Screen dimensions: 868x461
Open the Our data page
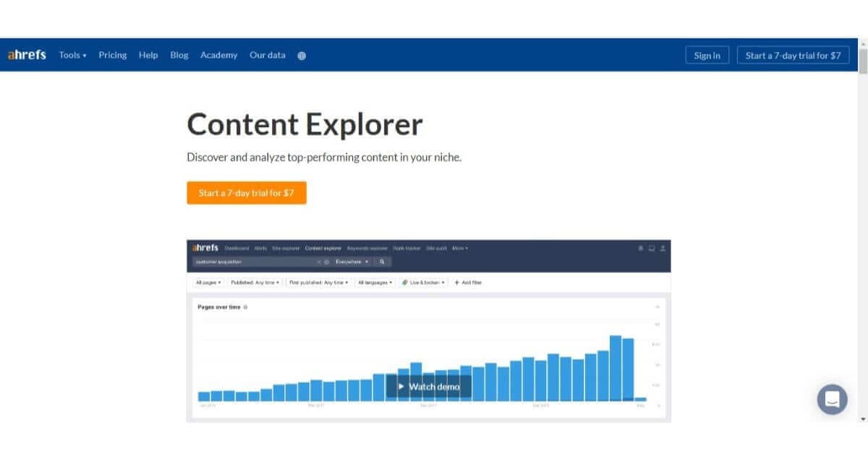(x=268, y=55)
